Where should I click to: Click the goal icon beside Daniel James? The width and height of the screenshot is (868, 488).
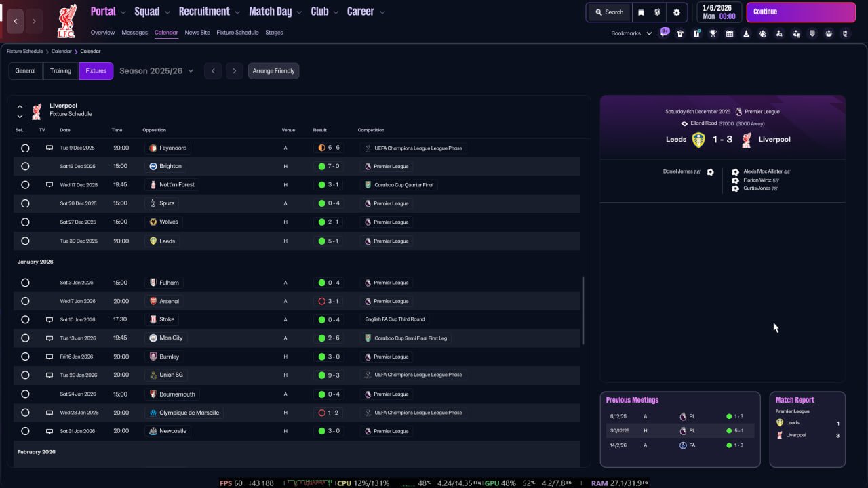point(710,172)
